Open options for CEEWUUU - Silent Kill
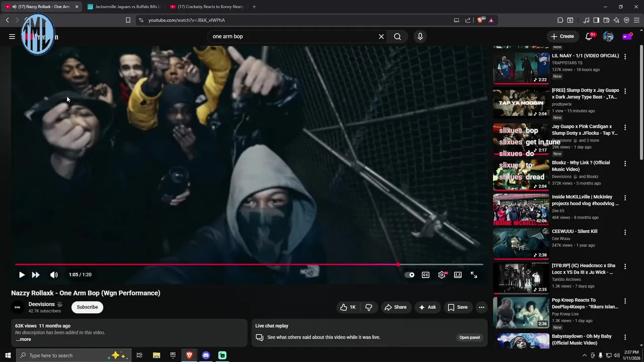Image resolution: width=644 pixels, height=362 pixels. tap(625, 232)
